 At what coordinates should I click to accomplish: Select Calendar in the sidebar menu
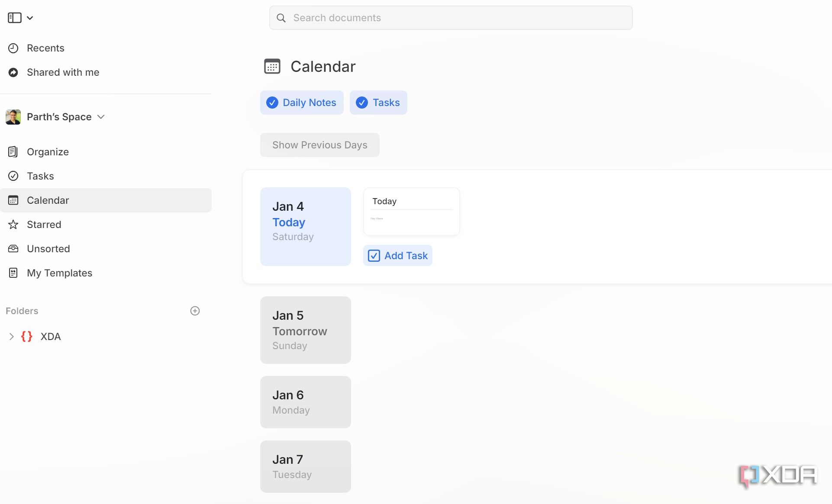click(x=48, y=200)
